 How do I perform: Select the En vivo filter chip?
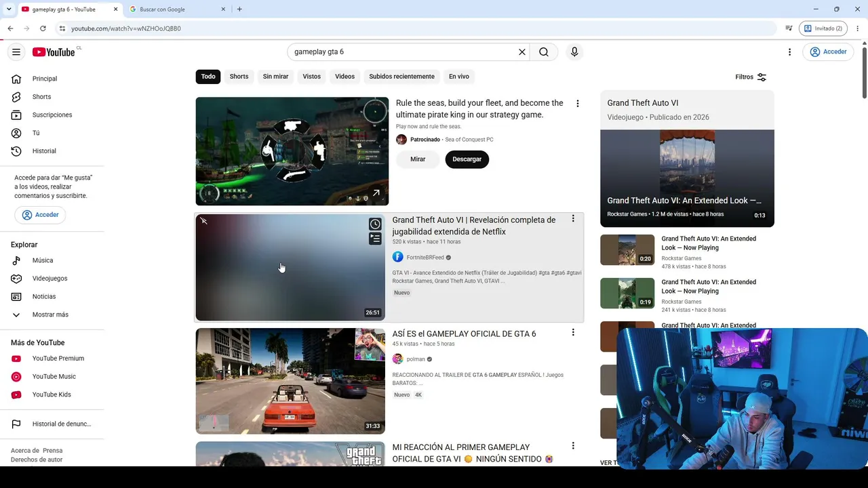(459, 77)
